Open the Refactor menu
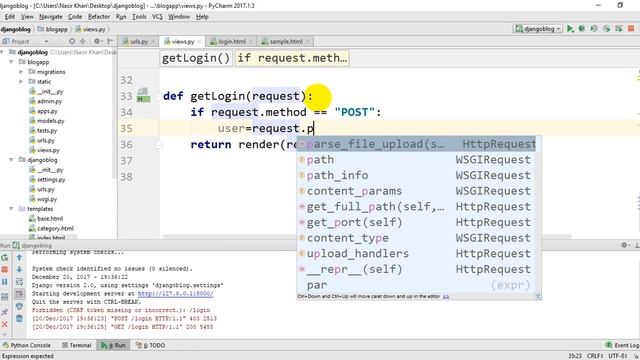Image resolution: width=640 pixels, height=360 pixels. click(99, 17)
